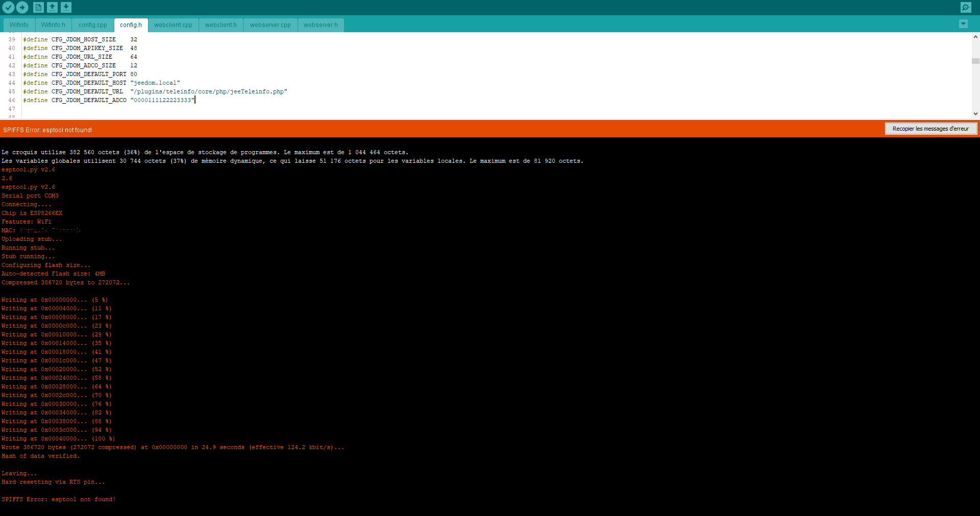
Task: Switch to the webserver.h tab
Action: click(321, 25)
